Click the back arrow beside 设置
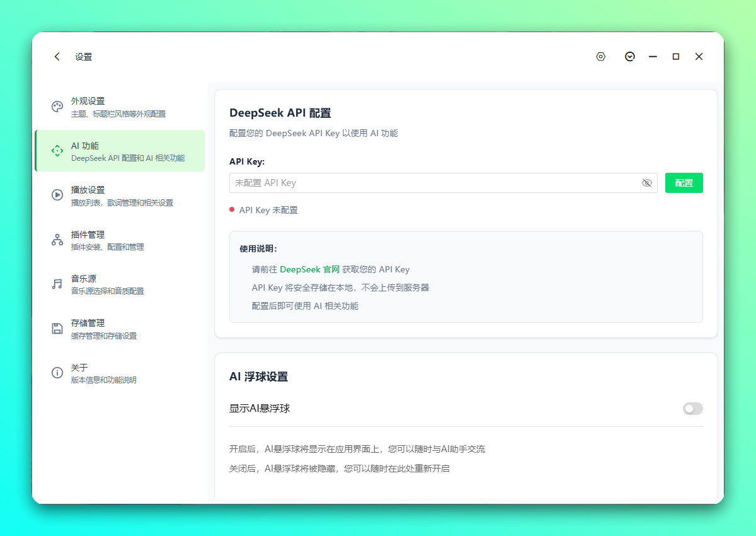This screenshot has width=756, height=536. tap(57, 57)
